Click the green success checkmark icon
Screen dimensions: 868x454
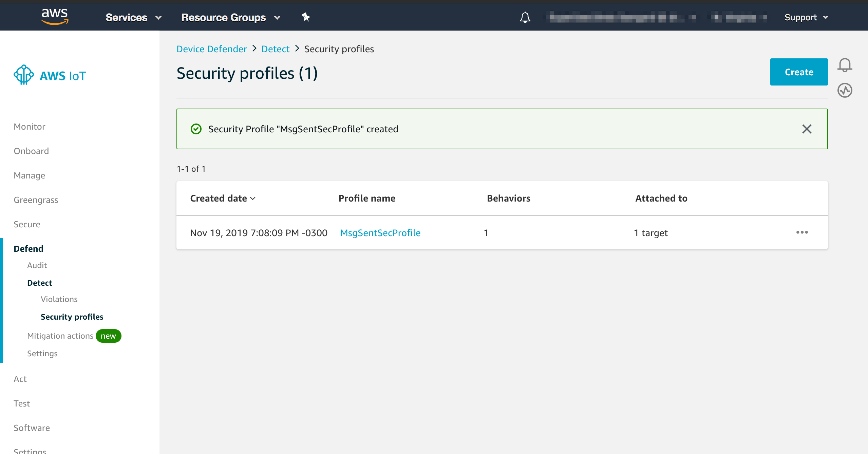coord(196,129)
